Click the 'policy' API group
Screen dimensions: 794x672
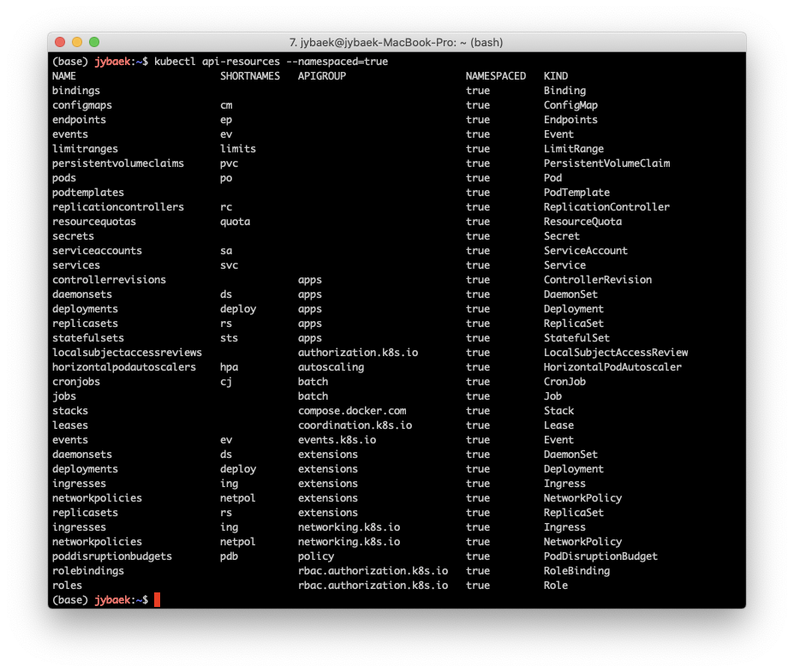tap(316, 556)
